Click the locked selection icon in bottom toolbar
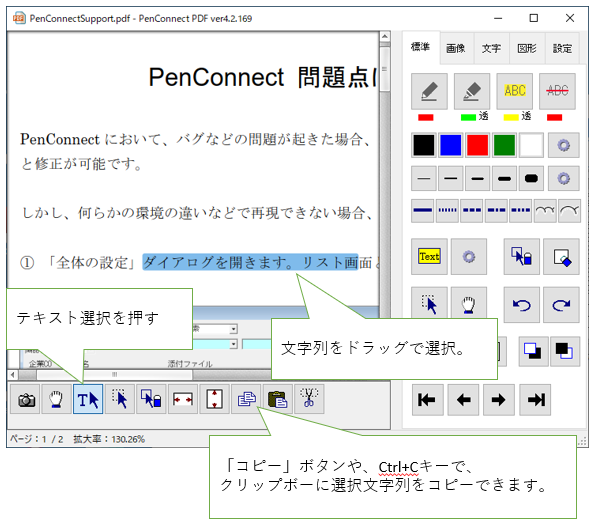This screenshot has width=597, height=527. click(151, 399)
